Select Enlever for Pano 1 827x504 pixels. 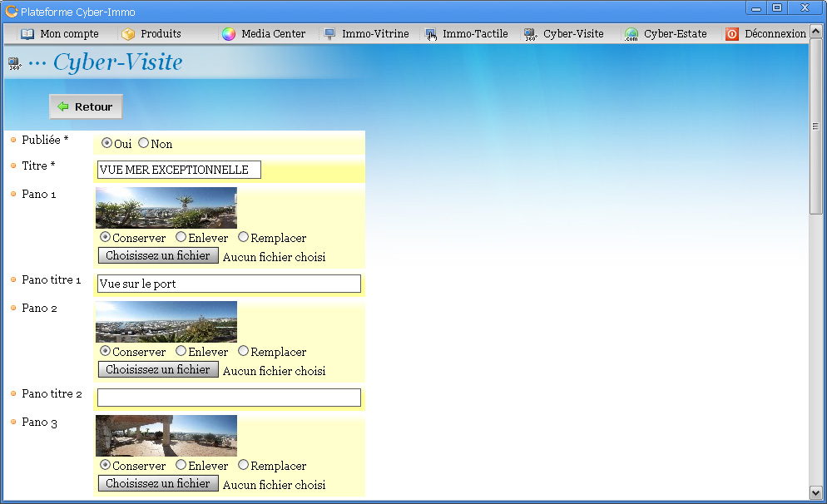[181, 237]
